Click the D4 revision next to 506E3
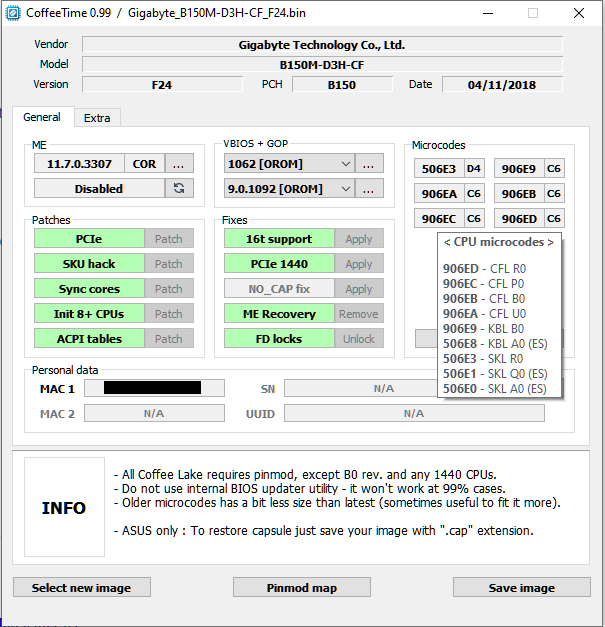Screen dimensions: 605x627 click(474, 168)
